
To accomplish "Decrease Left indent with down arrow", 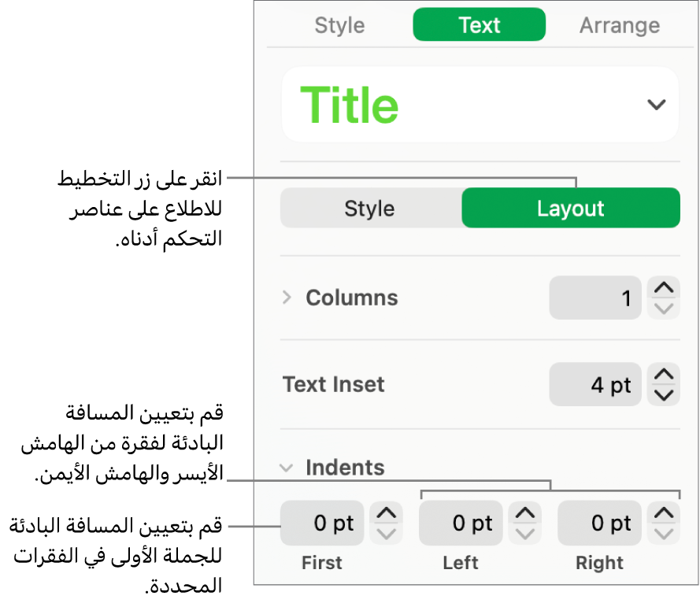I will [525, 533].
